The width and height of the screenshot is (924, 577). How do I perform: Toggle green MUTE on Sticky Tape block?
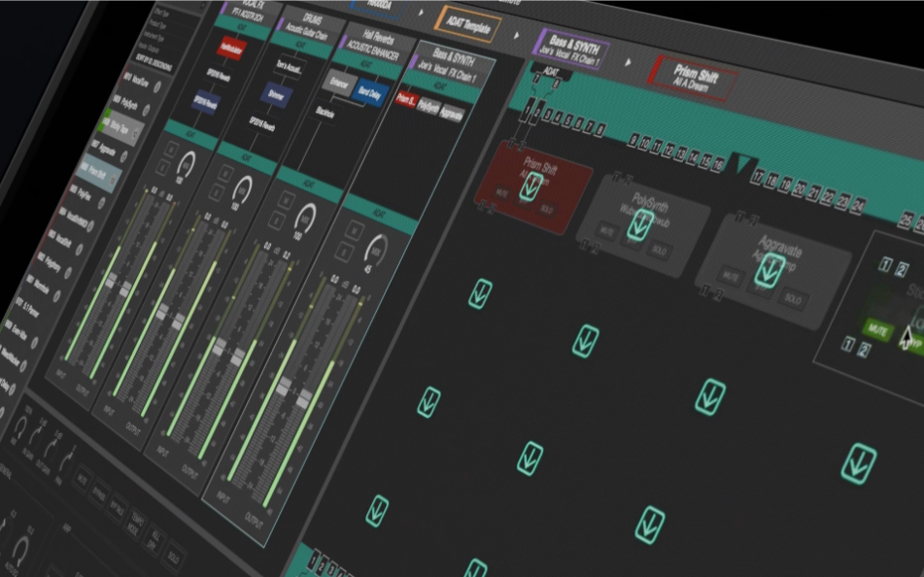coord(878,330)
